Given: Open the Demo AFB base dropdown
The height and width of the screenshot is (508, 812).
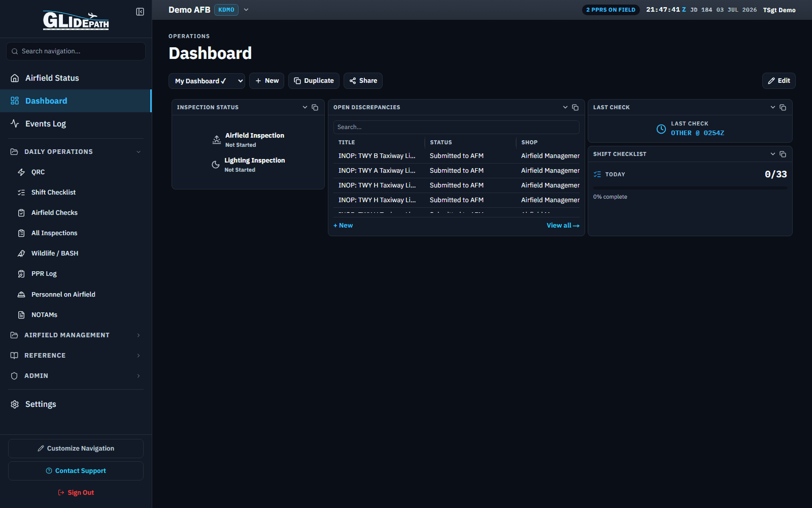Looking at the screenshot, I should click(246, 10).
